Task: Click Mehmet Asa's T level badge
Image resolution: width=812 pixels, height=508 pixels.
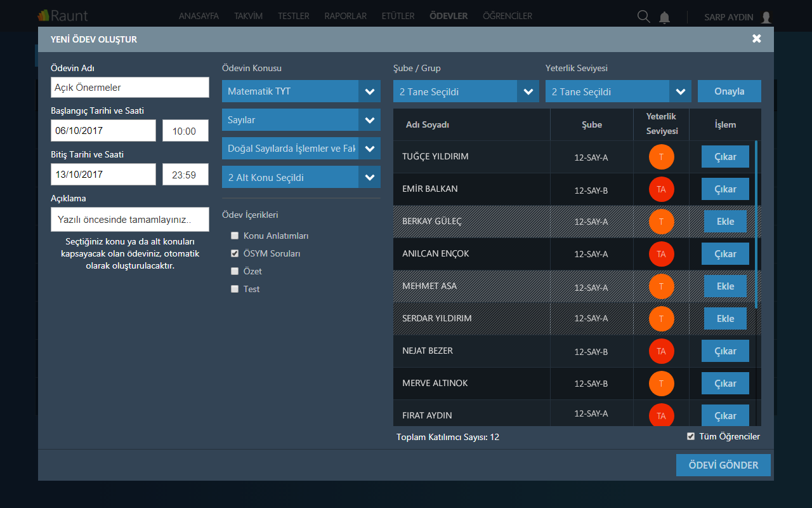Action: tap(662, 286)
